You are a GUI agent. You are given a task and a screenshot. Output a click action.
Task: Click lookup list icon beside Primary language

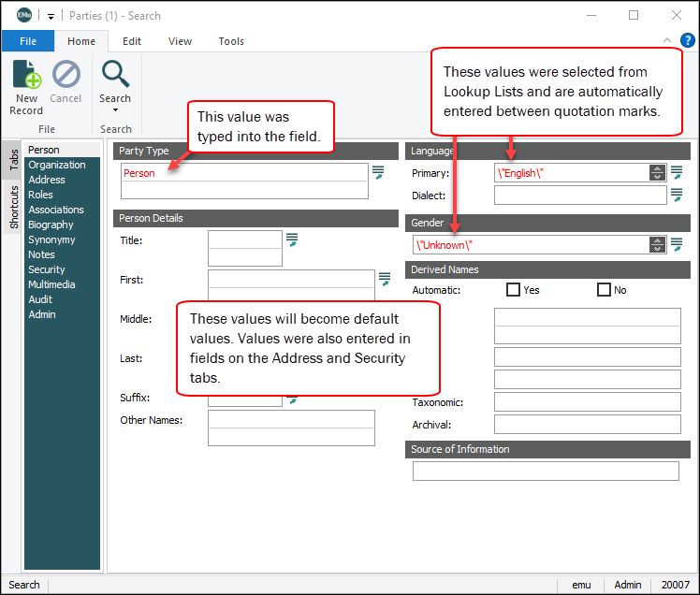[677, 172]
